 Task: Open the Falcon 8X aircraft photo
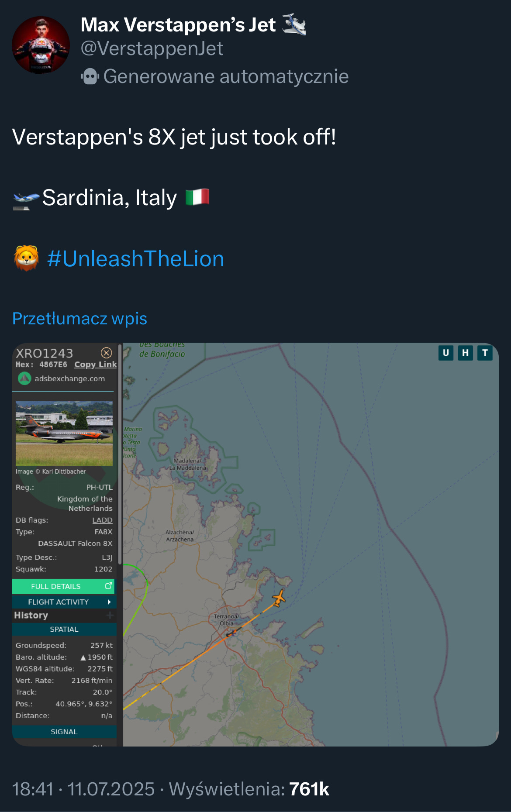[x=64, y=433]
